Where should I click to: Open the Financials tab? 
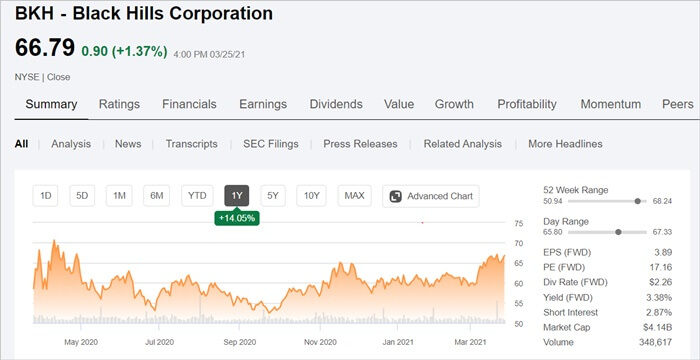pos(189,105)
